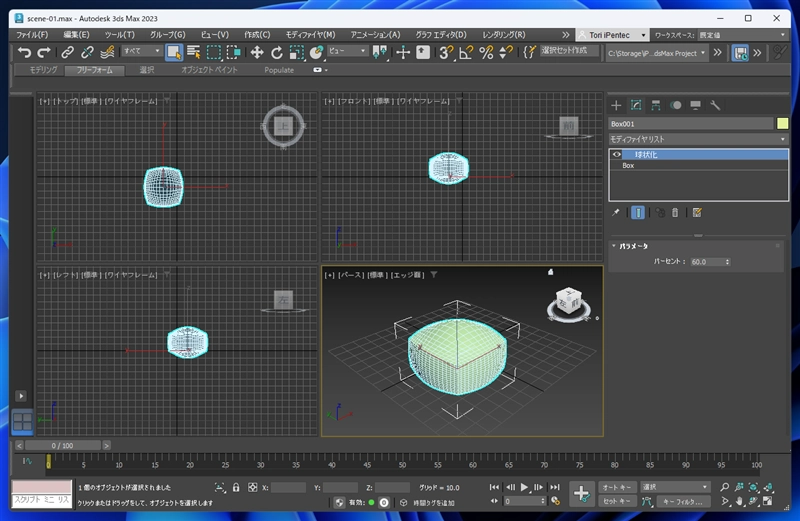Click the Remove Modifier trash icon

point(675,213)
